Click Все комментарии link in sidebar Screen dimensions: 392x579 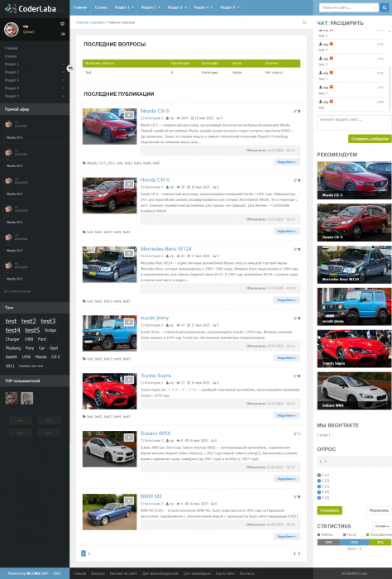17,291
